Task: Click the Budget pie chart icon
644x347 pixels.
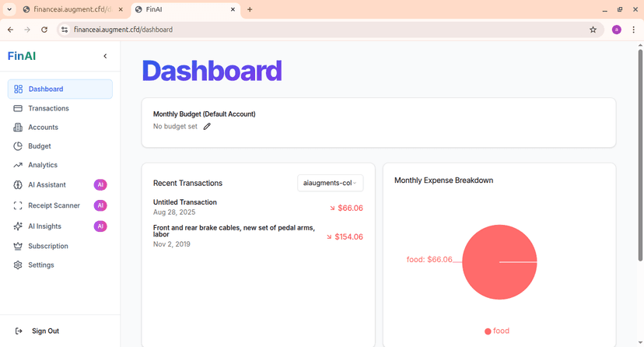Action: tap(19, 146)
